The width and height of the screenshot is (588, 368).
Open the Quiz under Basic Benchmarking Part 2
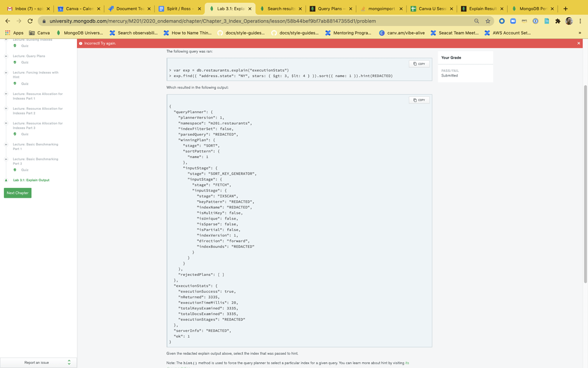tap(24, 170)
